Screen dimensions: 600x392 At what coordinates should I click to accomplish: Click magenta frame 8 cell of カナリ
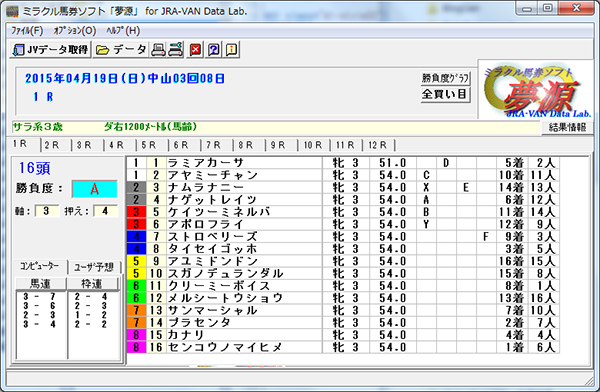[136, 335]
